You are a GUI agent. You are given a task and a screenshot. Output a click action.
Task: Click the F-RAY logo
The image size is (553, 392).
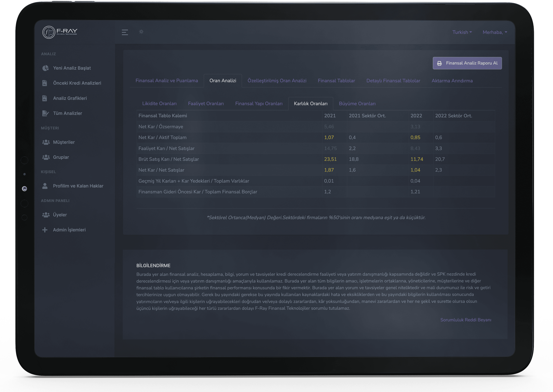pyautogui.click(x=60, y=32)
